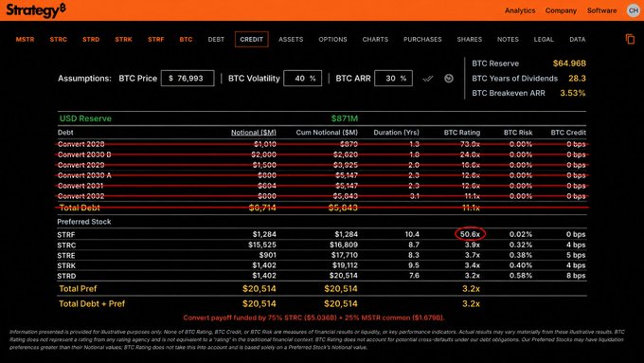Screen dimensions: 644x363
Task: Open the Company menu
Action: 561,10
